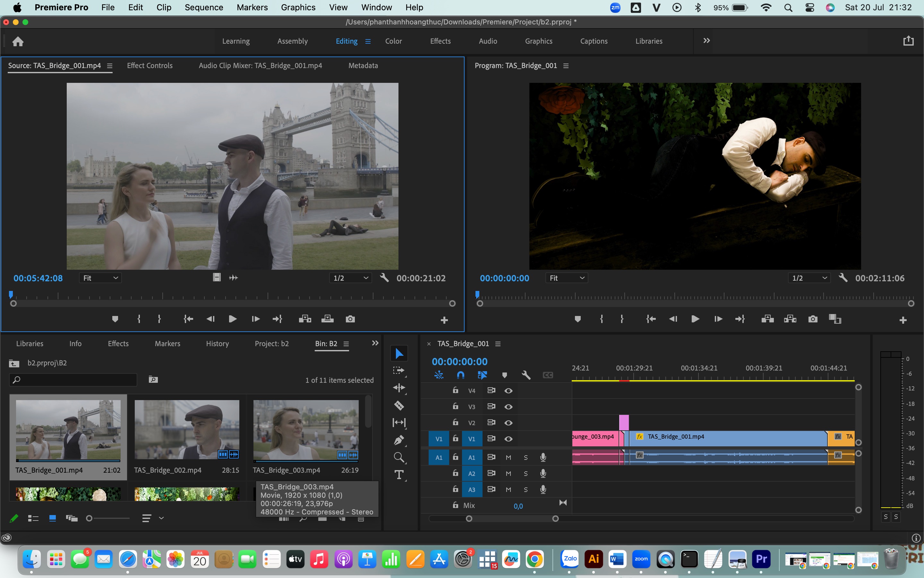924x578 pixels.
Task: Click New Bin from search icon
Action: point(153,380)
